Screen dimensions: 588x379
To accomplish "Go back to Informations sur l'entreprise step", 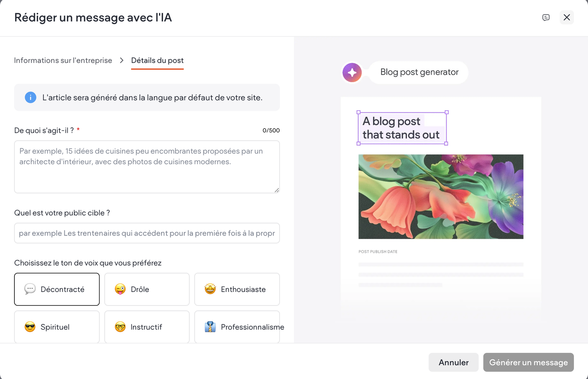I will [63, 60].
